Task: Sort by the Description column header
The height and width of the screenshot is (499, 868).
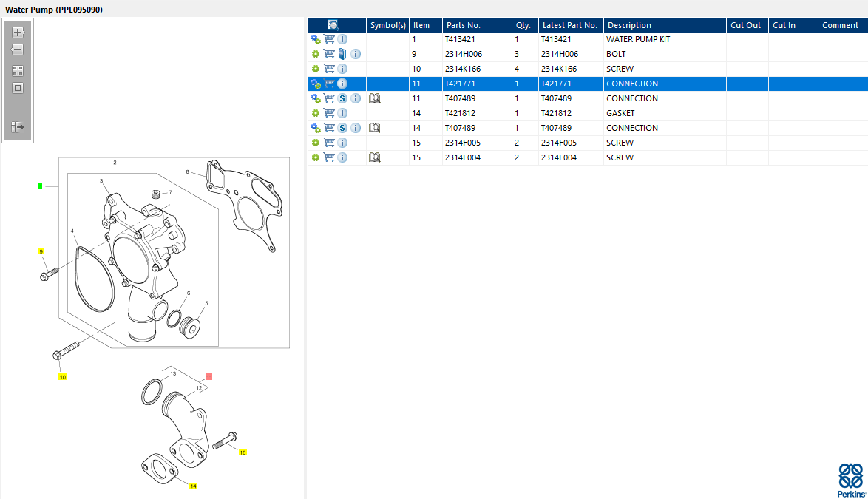Action: (x=629, y=25)
